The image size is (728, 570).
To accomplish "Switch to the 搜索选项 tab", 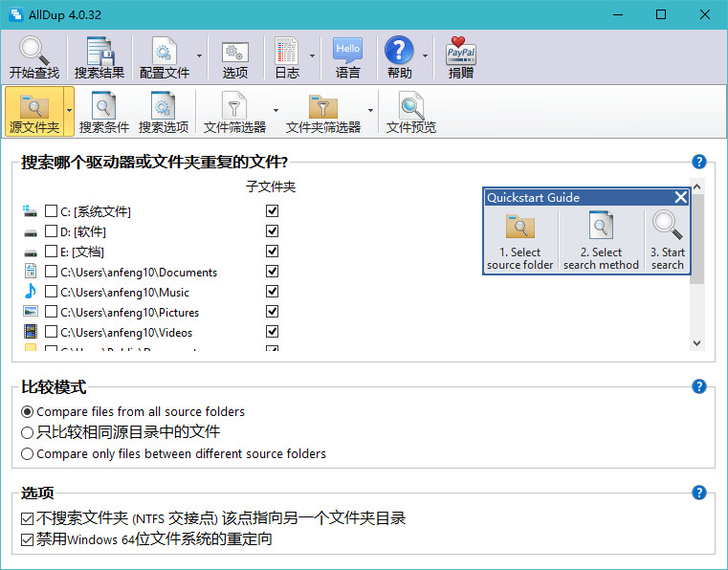I will click(x=163, y=112).
